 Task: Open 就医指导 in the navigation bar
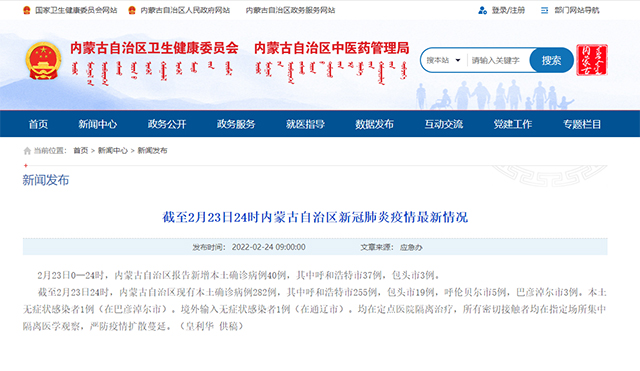point(305,124)
